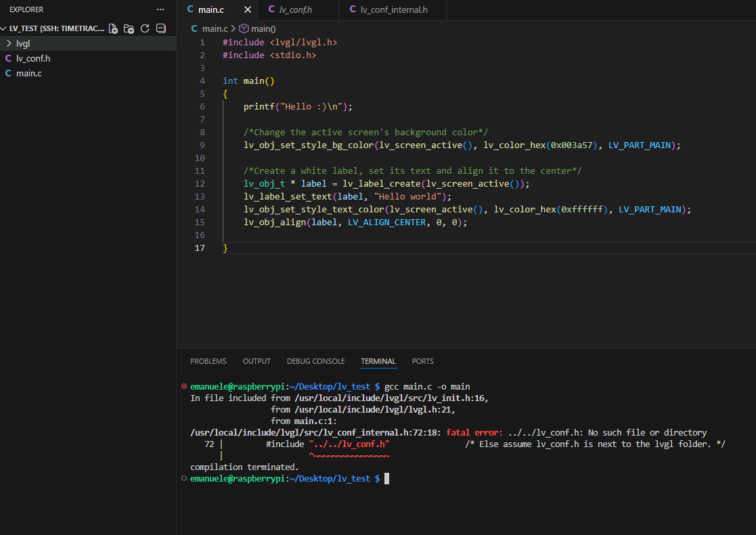Screen dimensions: 756x535
Task: Open the PROBLEMS panel tab
Action: (208, 361)
